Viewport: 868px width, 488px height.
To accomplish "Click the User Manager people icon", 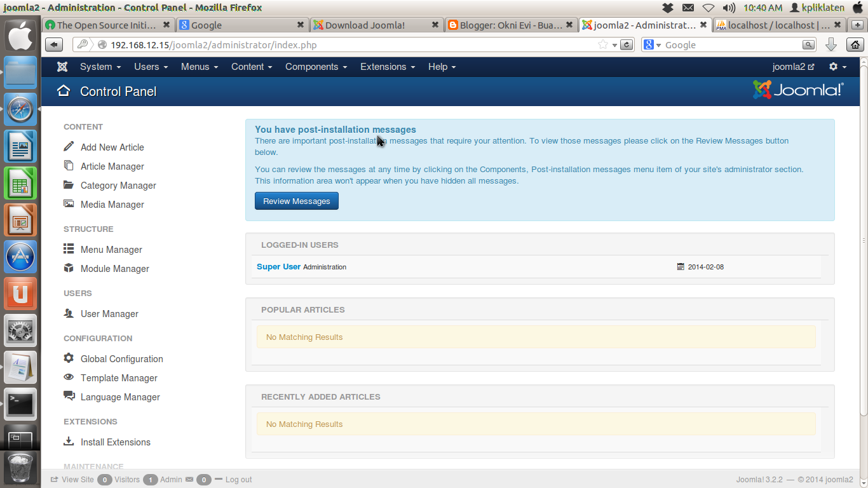I will coord(69,313).
